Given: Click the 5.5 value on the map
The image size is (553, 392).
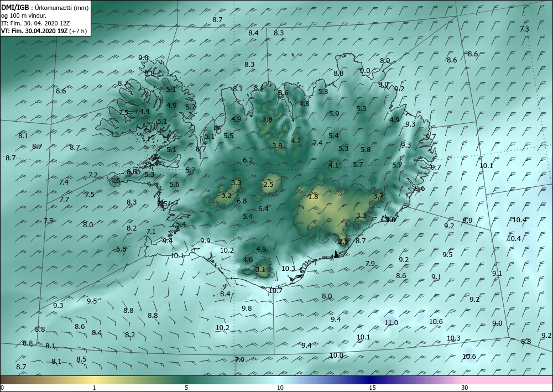Looking at the screenshot, I should click(x=228, y=135).
